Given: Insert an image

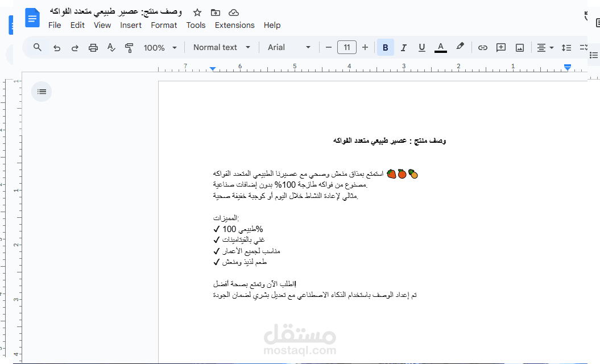Looking at the screenshot, I should [x=520, y=47].
